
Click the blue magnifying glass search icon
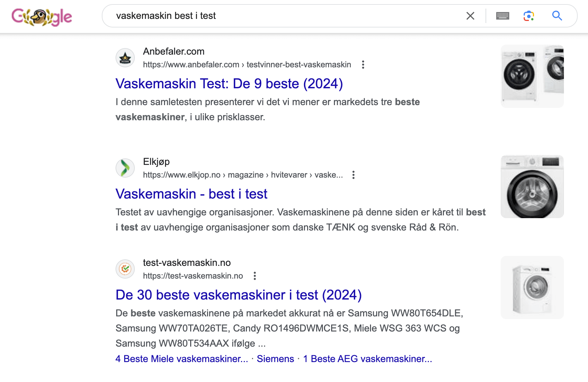coord(557,16)
